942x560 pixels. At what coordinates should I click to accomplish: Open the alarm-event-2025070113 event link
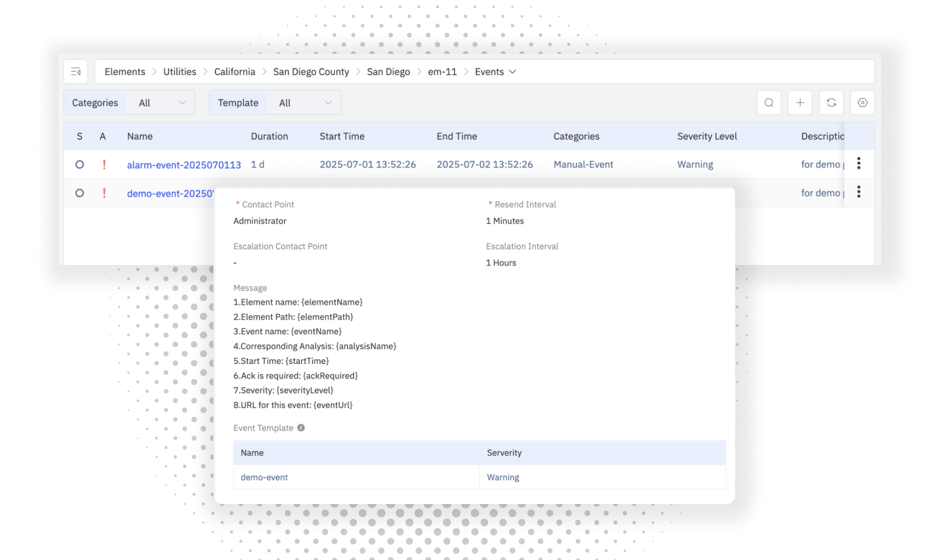point(183,164)
